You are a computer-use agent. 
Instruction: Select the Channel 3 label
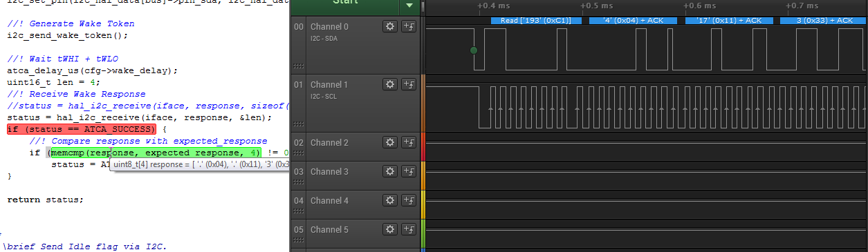click(329, 172)
